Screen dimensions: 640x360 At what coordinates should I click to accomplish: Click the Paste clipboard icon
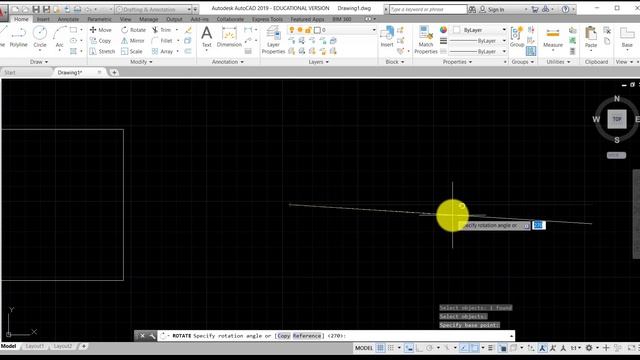[x=591, y=37]
